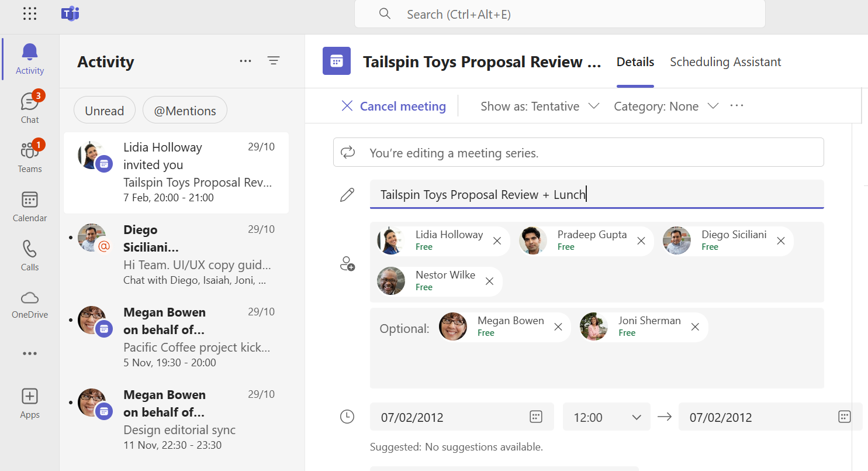Open the Pacific Coffee project kickoff notification

(x=176, y=338)
